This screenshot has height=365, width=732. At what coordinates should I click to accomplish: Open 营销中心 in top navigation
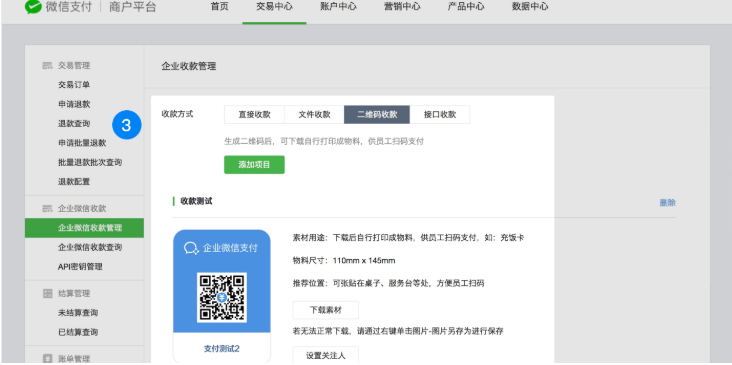(402, 7)
